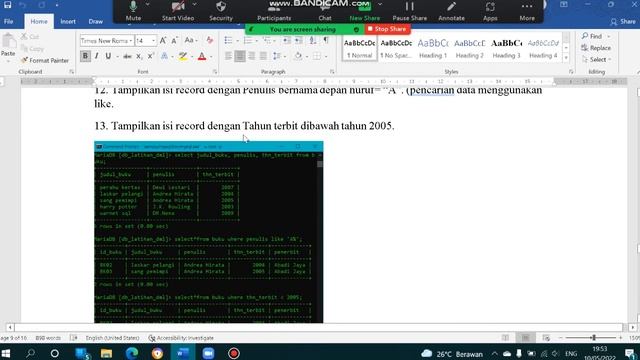Open File Explorer from taskbar
The height and width of the screenshot is (360, 640).
106,353
